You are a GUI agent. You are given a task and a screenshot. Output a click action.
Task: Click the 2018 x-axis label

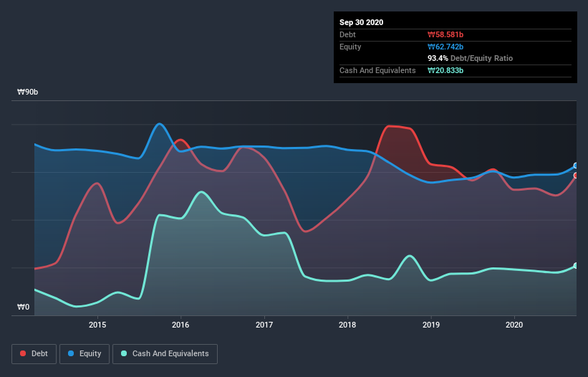coord(347,325)
